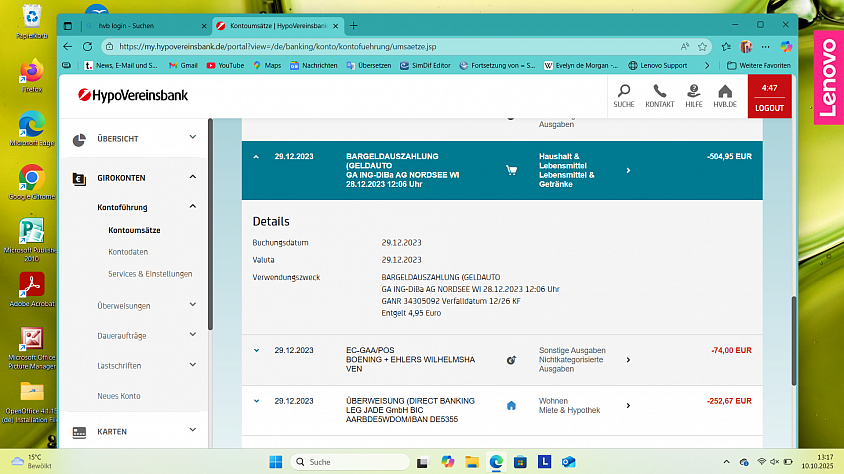
Task: Click the shopping cart category icon
Action: 511,171
